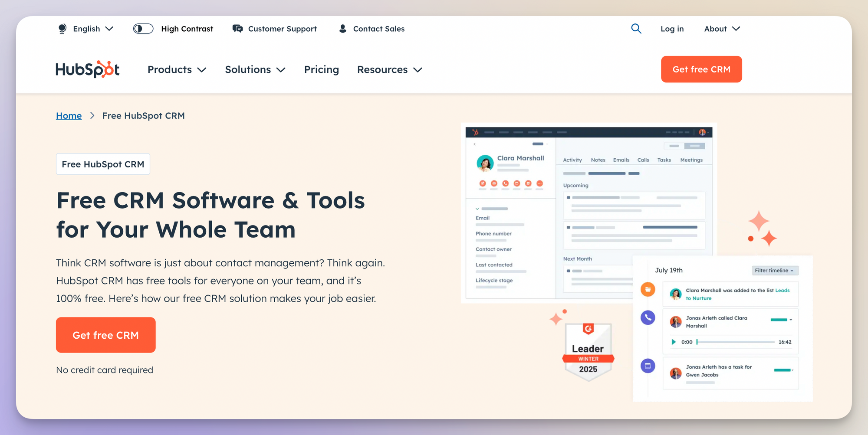Image resolution: width=868 pixels, height=435 pixels.
Task: Open dropdown on the Jonas Arleth called entry
Action: [x=791, y=320]
